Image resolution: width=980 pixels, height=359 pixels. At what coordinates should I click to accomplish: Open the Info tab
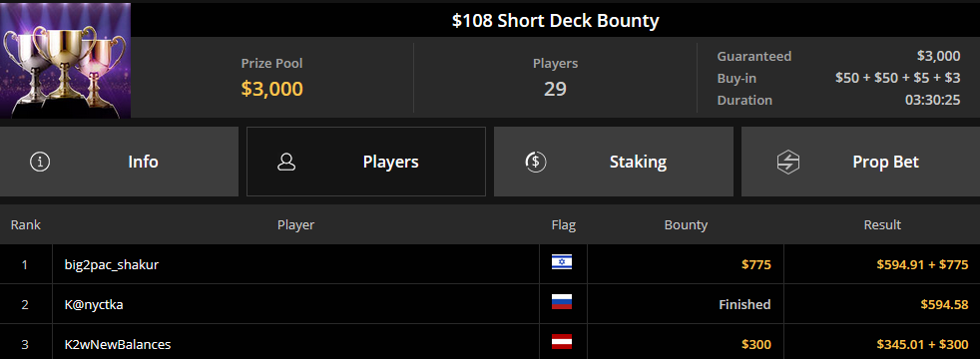pyautogui.click(x=119, y=162)
